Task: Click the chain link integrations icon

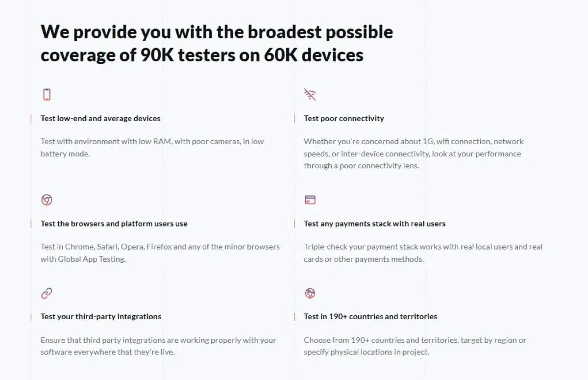Action: [47, 293]
